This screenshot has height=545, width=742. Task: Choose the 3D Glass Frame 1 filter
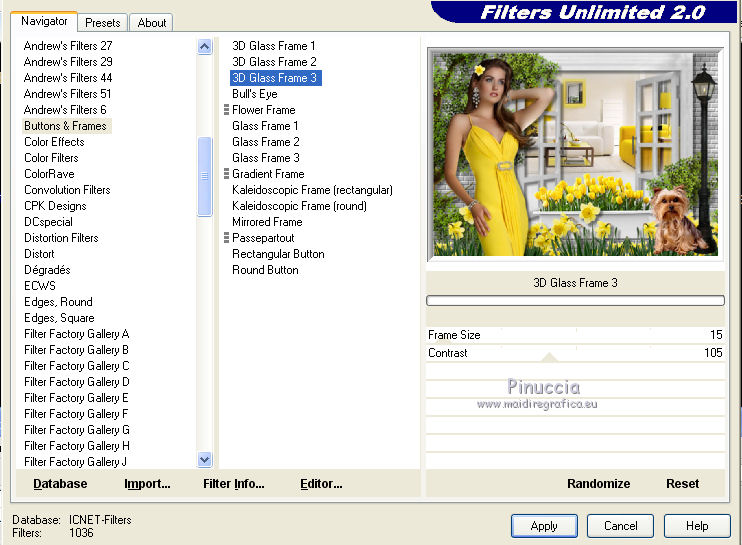(274, 46)
